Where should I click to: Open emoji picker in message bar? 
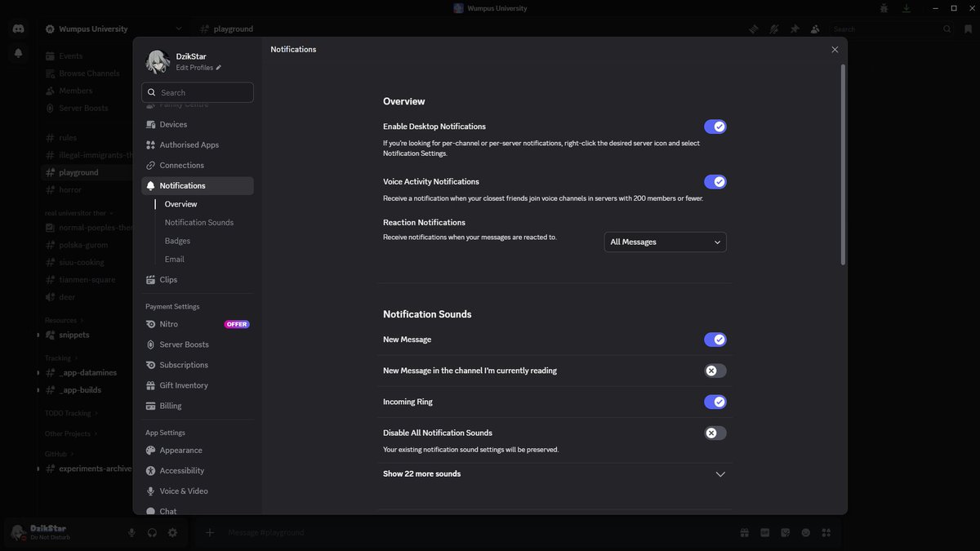click(x=806, y=532)
